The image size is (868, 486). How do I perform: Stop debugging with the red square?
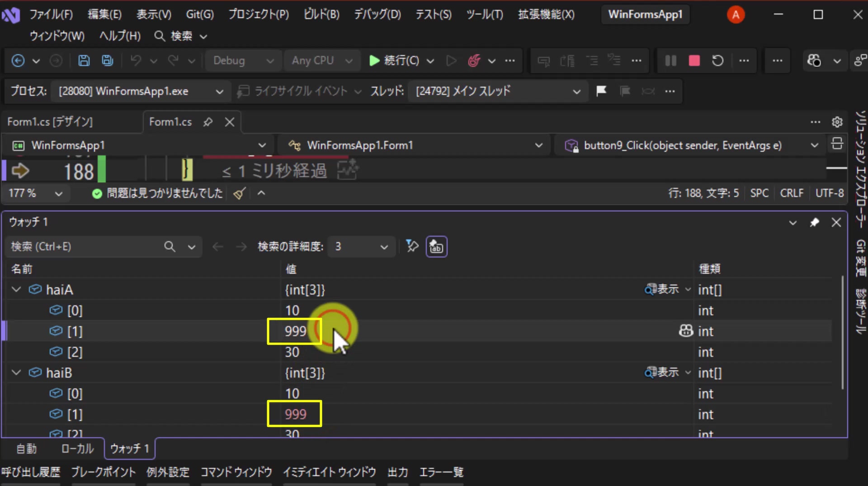(x=694, y=61)
